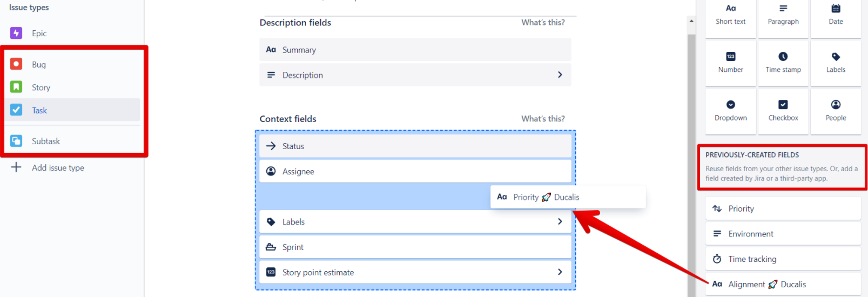This screenshot has height=297, width=868.
Task: Click the green Story bookmark icon
Action: point(16,87)
